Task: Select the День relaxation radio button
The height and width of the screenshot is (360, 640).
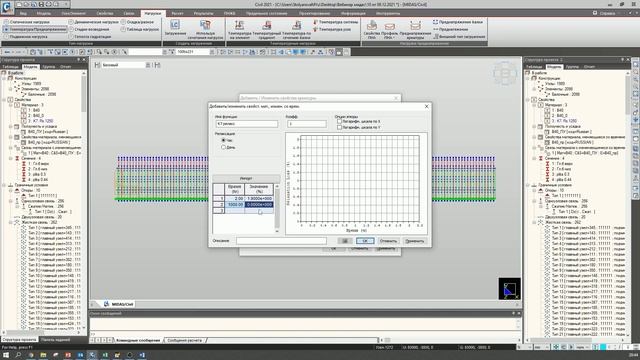Action: [223, 147]
